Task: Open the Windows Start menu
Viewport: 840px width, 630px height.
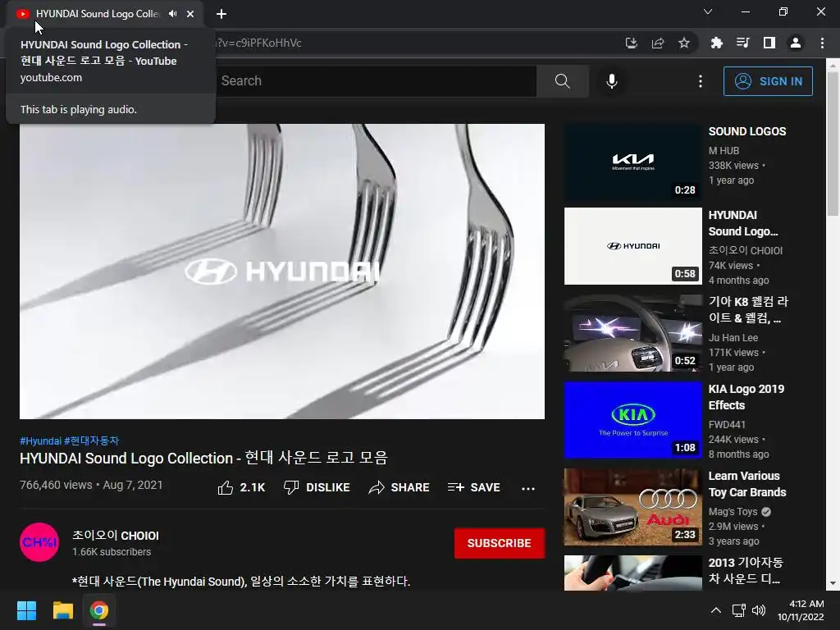Action: [x=26, y=610]
